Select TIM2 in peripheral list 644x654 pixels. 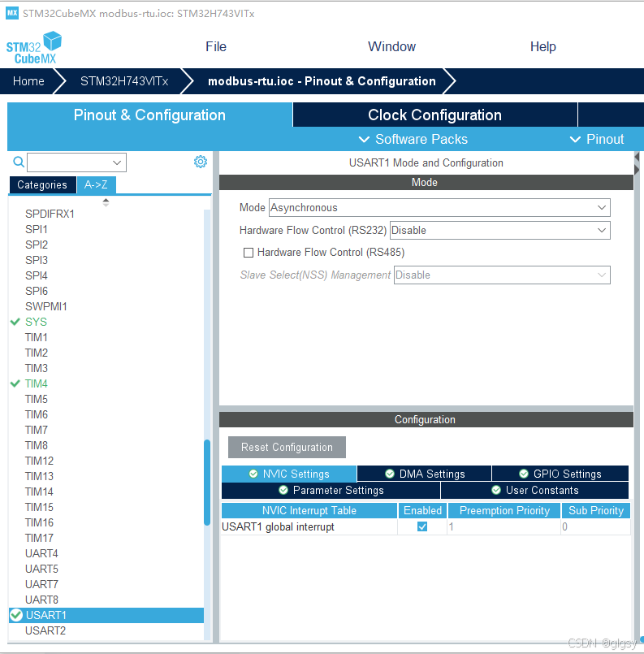37,353
